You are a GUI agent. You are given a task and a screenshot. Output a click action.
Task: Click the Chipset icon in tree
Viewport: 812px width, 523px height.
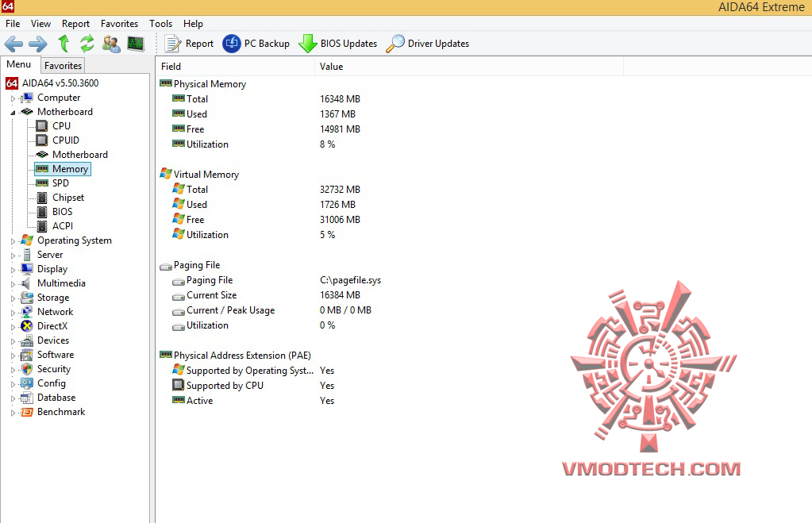click(42, 198)
